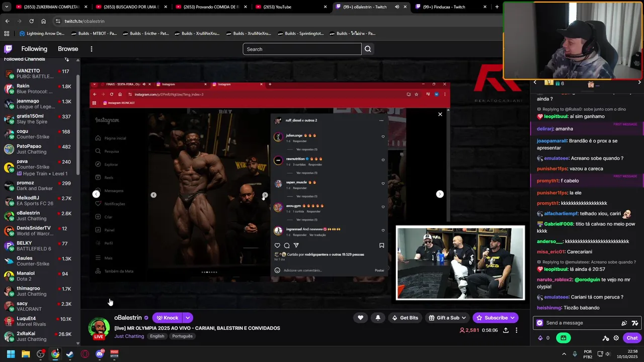The image size is (644, 362).
Task: Click the chat identity badge icon
Action: coord(540,323)
